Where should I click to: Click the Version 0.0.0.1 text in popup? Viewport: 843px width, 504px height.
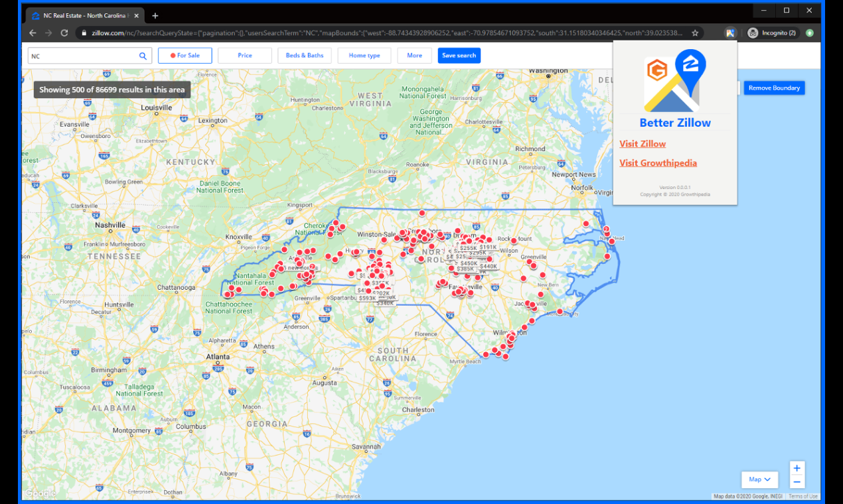click(x=675, y=188)
